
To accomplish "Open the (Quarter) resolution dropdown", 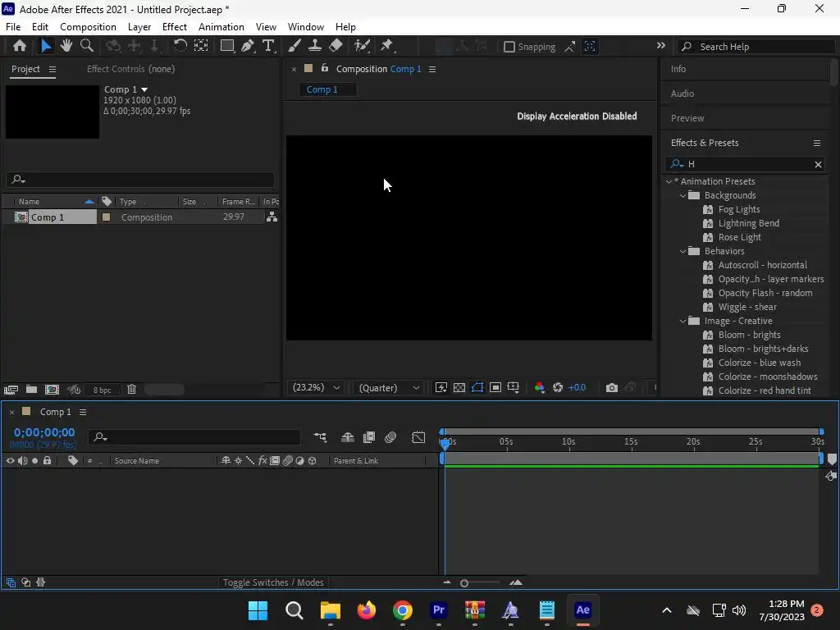I will click(x=389, y=387).
